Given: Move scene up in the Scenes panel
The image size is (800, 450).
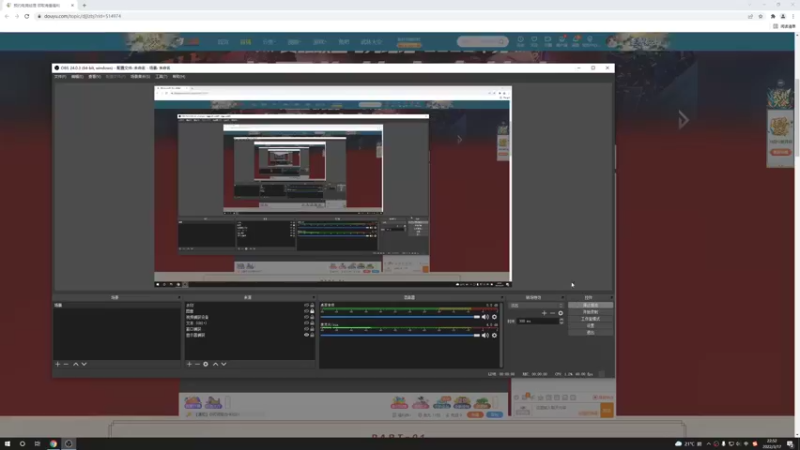Looking at the screenshot, I should click(x=76, y=364).
